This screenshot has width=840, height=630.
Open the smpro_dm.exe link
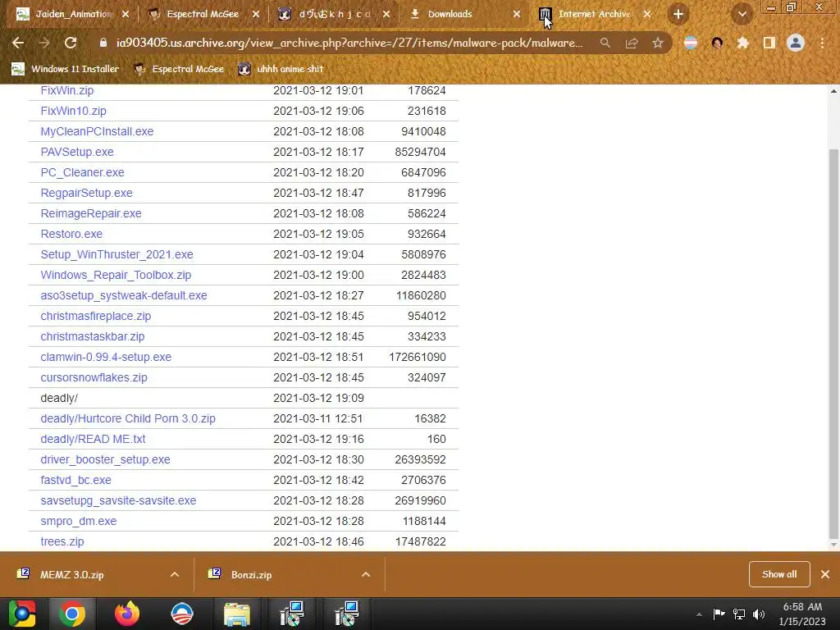(79, 521)
